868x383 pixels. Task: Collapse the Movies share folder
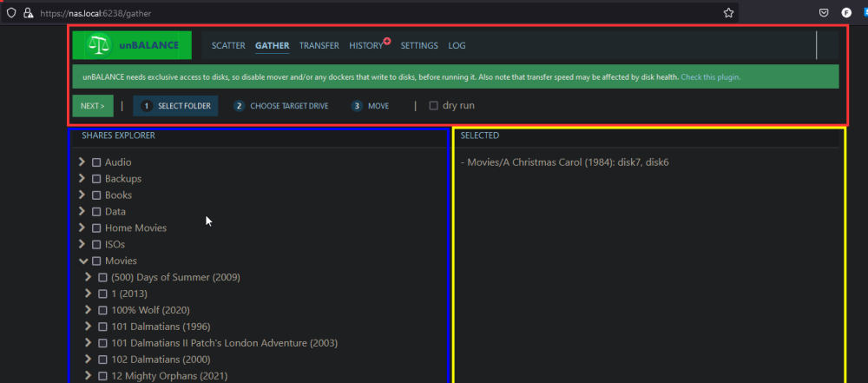click(x=83, y=261)
